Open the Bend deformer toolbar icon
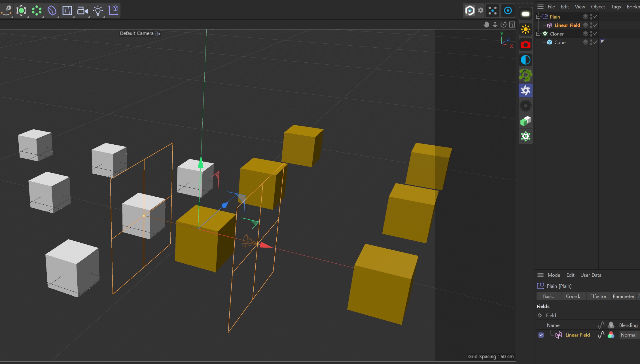This screenshot has width=640, height=364. pos(52,11)
